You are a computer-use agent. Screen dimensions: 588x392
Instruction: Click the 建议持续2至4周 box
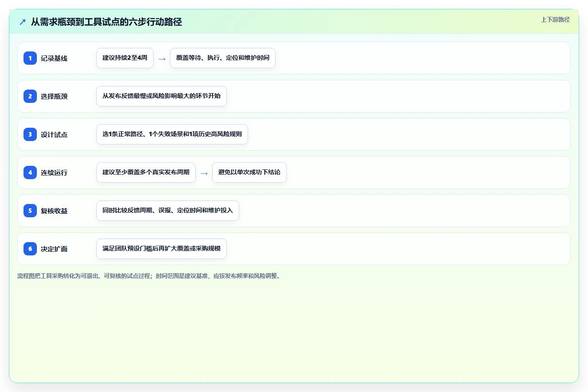pyautogui.click(x=125, y=58)
